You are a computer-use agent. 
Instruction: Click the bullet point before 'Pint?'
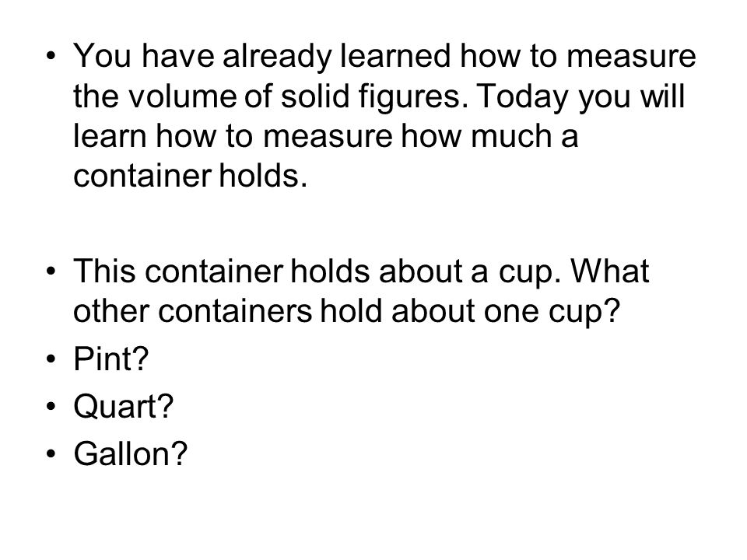[x=51, y=359]
